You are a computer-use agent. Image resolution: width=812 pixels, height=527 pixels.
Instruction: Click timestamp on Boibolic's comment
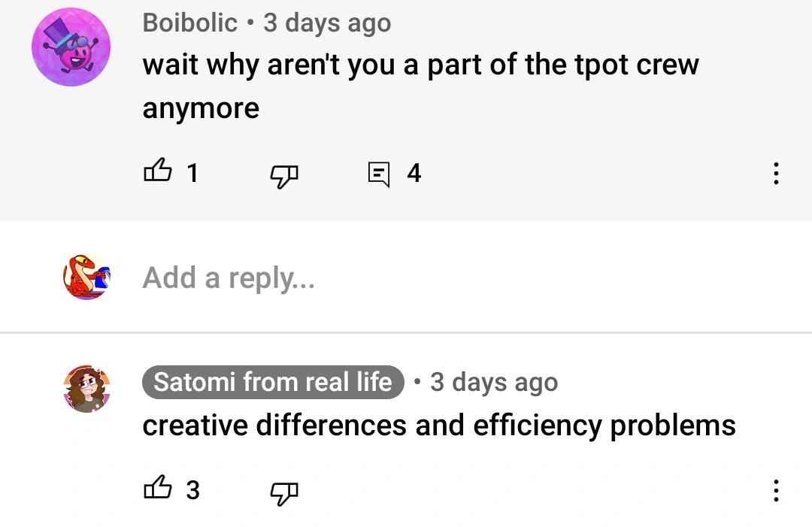pos(327,23)
